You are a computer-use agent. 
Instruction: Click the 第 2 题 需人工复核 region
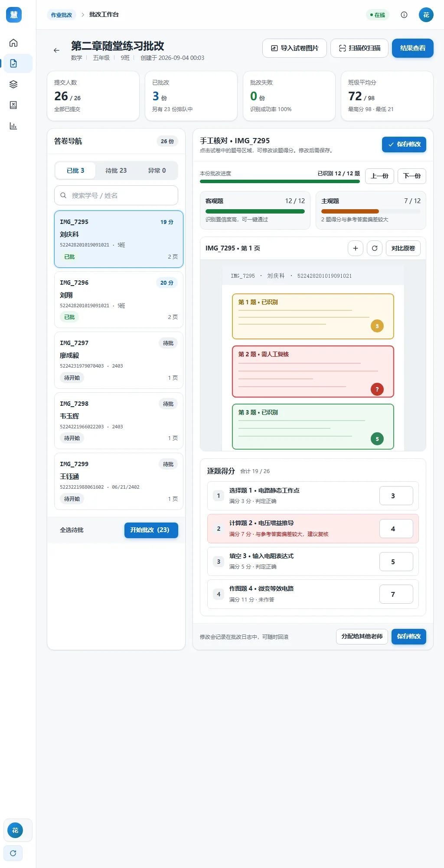coord(313,372)
